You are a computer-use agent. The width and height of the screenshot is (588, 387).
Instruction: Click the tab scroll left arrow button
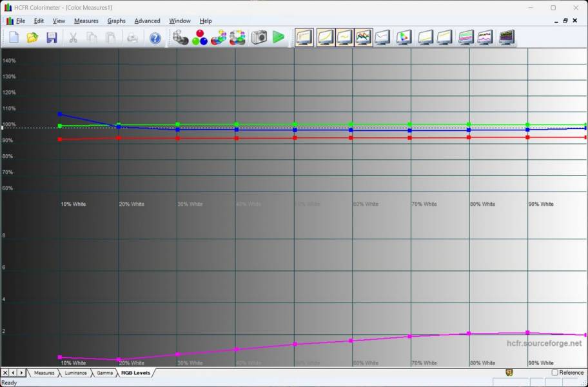pyautogui.click(x=13, y=373)
